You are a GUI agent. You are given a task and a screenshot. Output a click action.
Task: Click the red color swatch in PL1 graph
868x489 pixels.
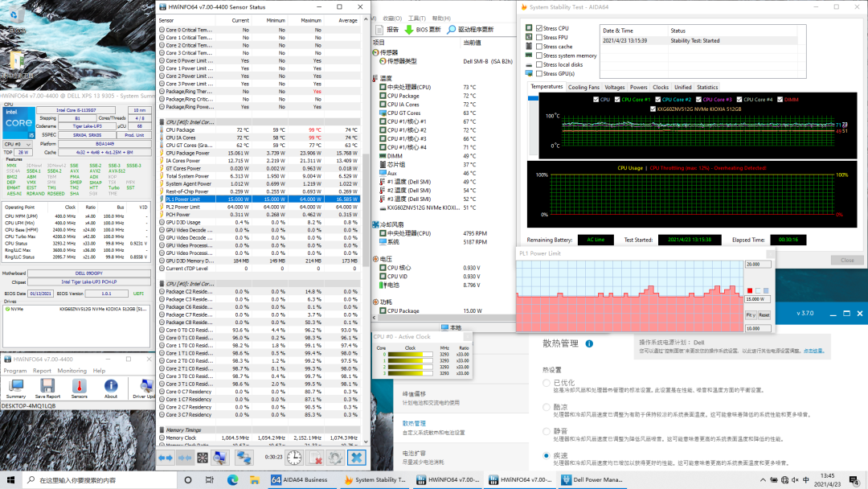pyautogui.click(x=750, y=290)
